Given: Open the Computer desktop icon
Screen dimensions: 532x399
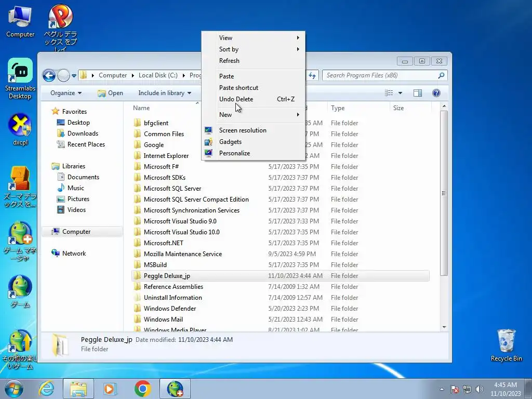Looking at the screenshot, I should (20, 22).
